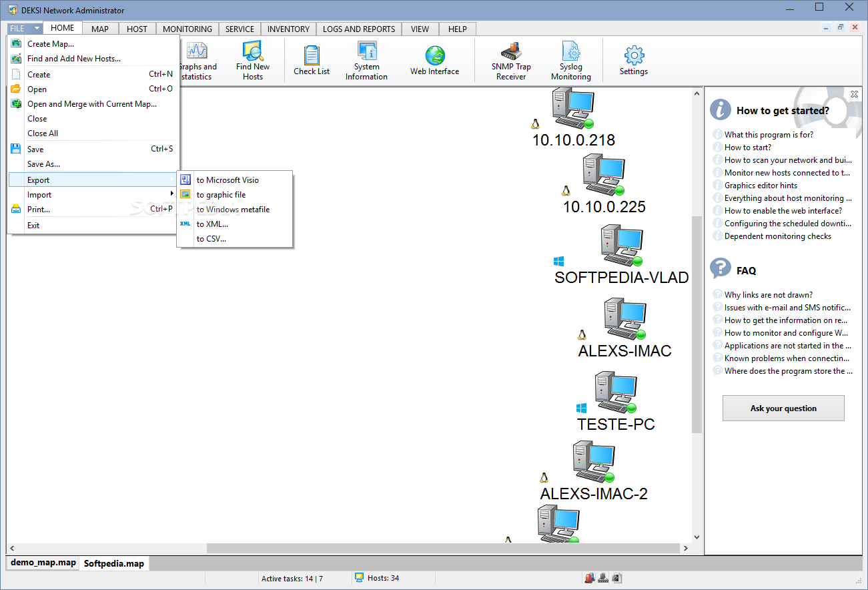Select Close All in File menu
Viewport: 868px width, 590px height.
(93, 133)
